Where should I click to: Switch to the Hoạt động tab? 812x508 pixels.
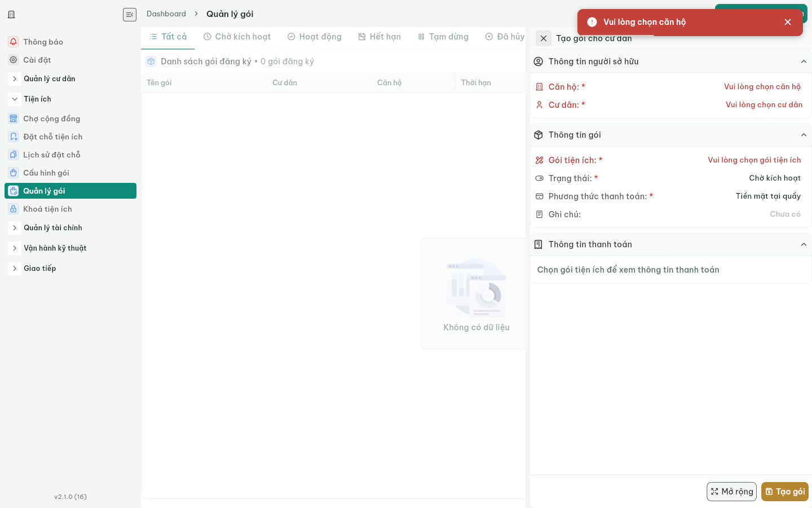tap(314, 37)
